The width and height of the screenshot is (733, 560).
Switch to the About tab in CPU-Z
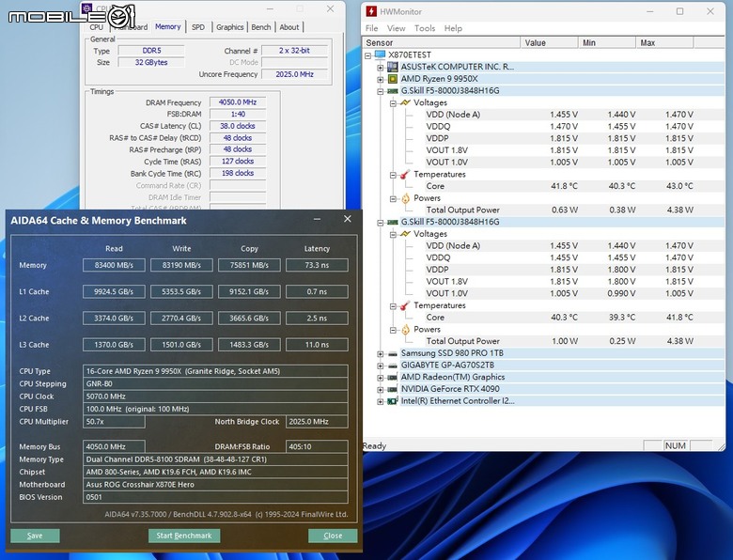[289, 27]
